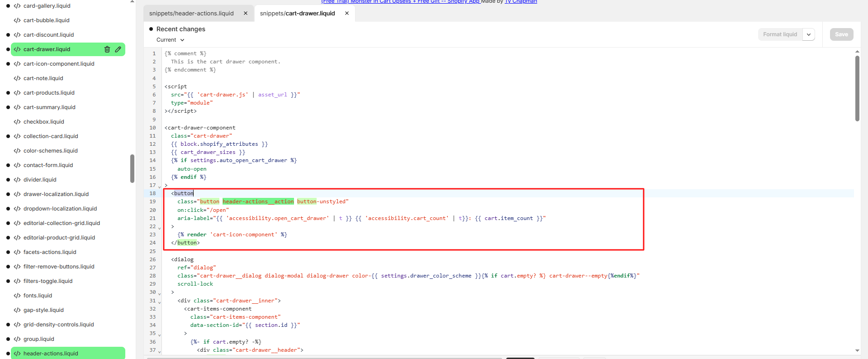
Task: Open cart-note.liquid file
Action: click(43, 78)
